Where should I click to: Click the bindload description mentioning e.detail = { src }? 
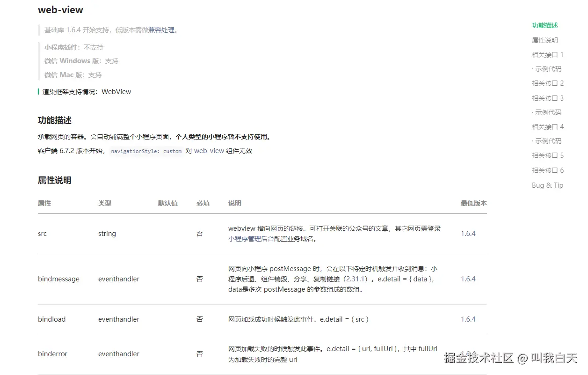pyautogui.click(x=298, y=319)
